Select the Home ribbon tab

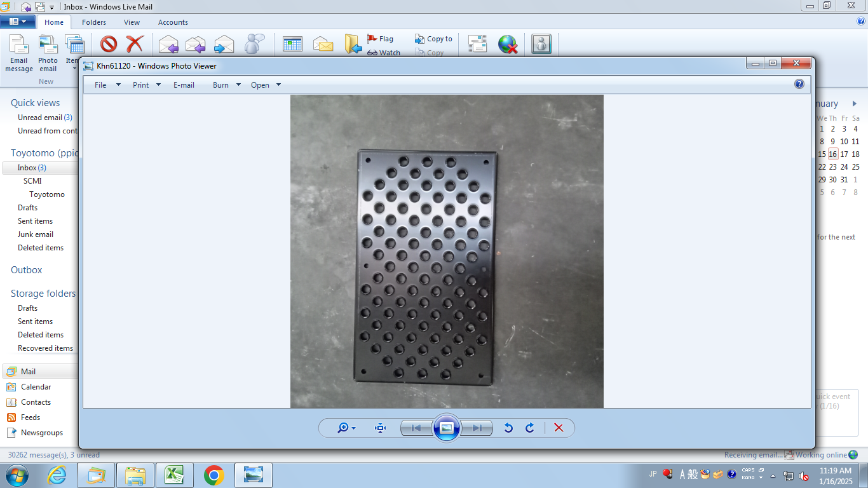54,22
